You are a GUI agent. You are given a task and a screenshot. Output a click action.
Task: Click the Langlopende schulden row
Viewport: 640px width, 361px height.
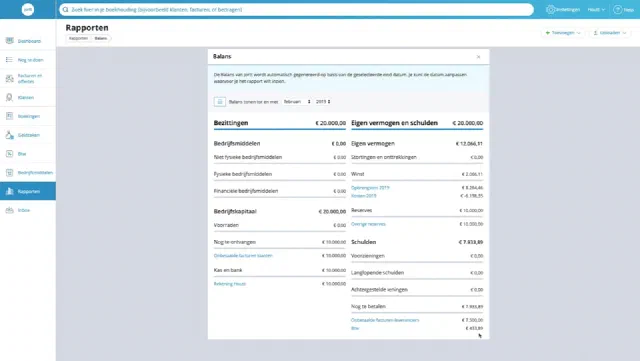(417, 273)
